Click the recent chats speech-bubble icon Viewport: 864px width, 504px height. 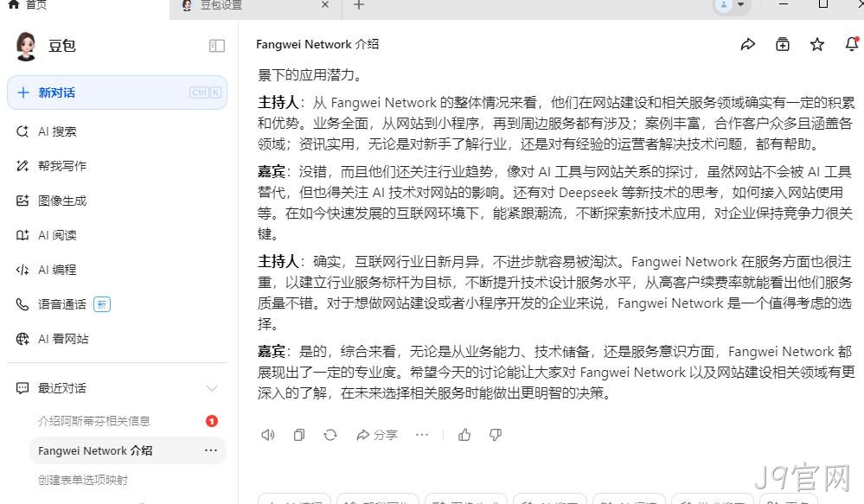pos(22,388)
